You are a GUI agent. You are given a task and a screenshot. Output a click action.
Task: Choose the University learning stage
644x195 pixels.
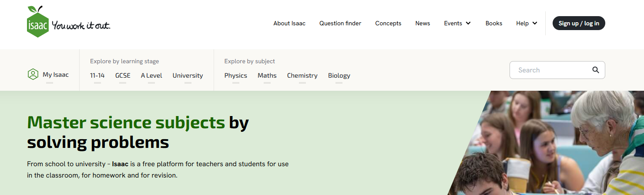[x=188, y=75]
